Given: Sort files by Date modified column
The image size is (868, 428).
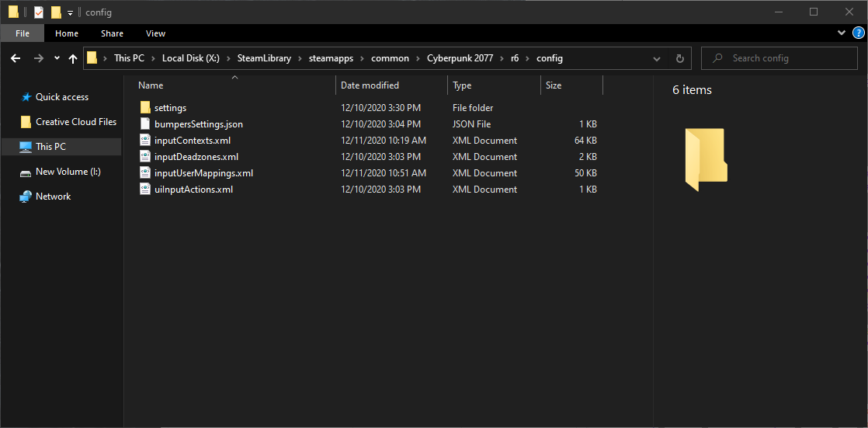Looking at the screenshot, I should pos(370,85).
